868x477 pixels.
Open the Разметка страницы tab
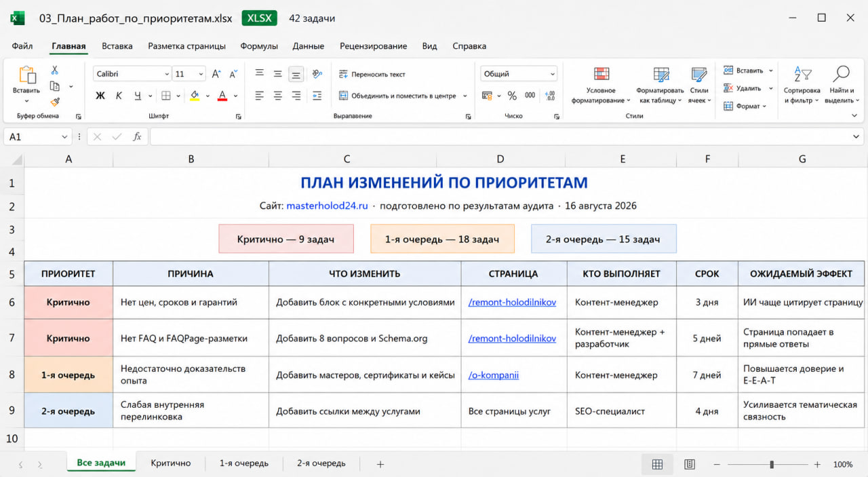(x=186, y=46)
